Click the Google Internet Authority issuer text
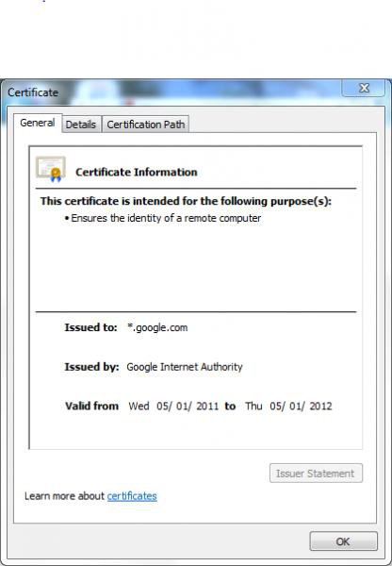The width and height of the screenshot is (392, 566). [x=185, y=367]
